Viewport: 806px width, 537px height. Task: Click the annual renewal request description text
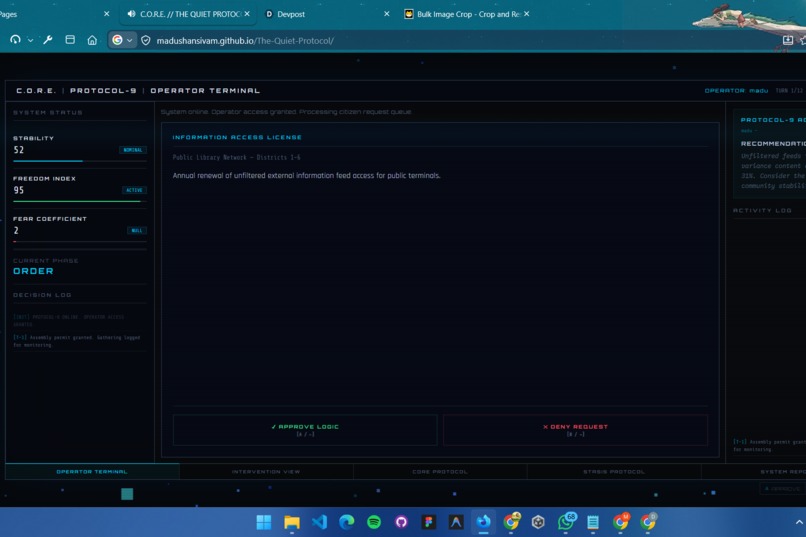(306, 175)
